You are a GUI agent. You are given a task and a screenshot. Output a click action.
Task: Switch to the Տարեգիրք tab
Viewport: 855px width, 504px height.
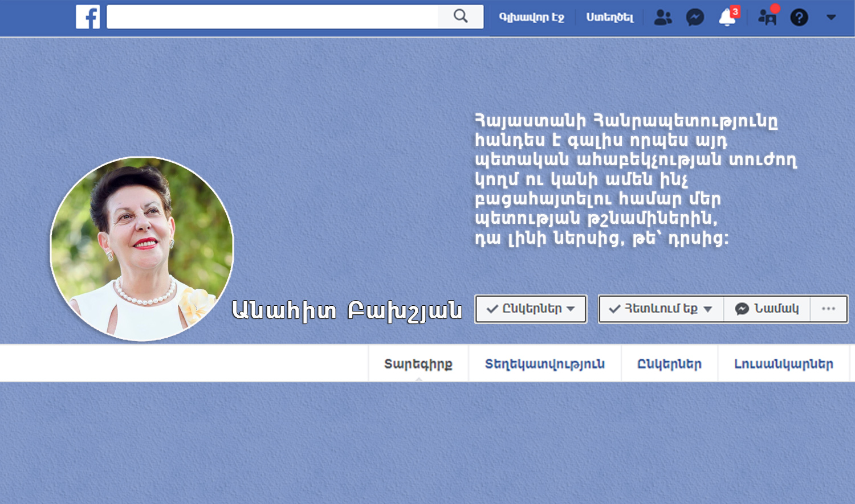click(x=418, y=364)
